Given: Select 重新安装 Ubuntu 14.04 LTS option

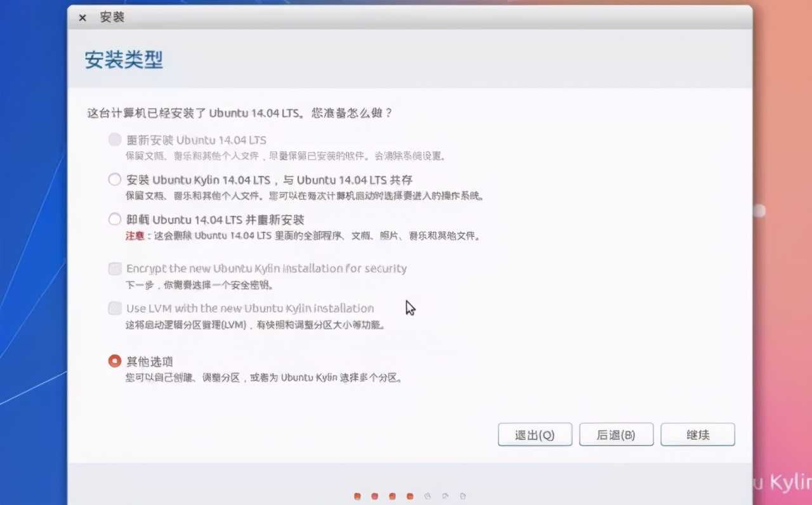Looking at the screenshot, I should click(115, 140).
